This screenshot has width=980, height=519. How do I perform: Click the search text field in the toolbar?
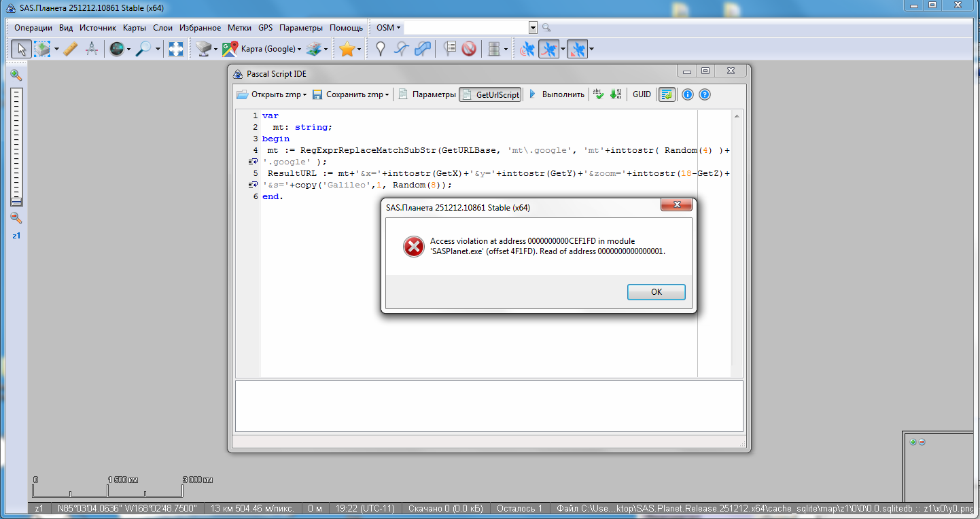point(466,28)
